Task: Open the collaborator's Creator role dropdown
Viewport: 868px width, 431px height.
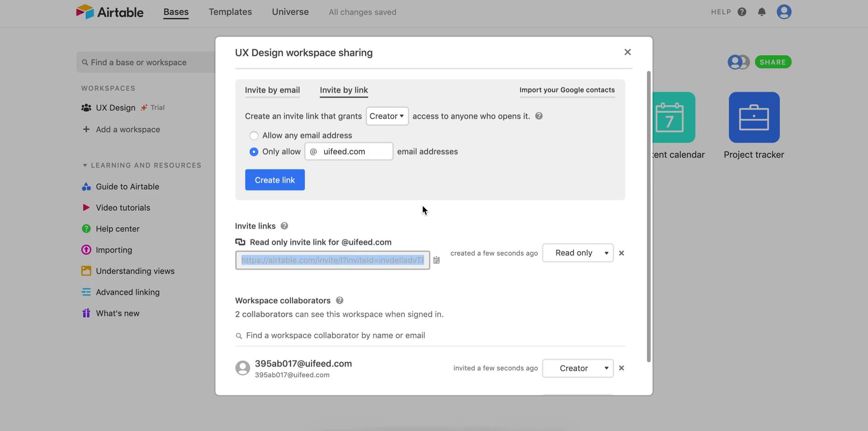Action: (x=578, y=368)
